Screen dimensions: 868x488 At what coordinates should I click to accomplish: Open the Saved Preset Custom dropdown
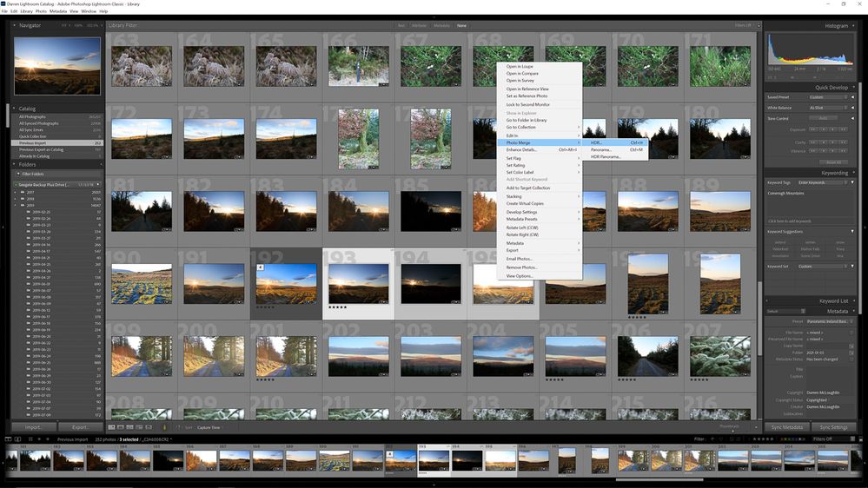(x=828, y=97)
